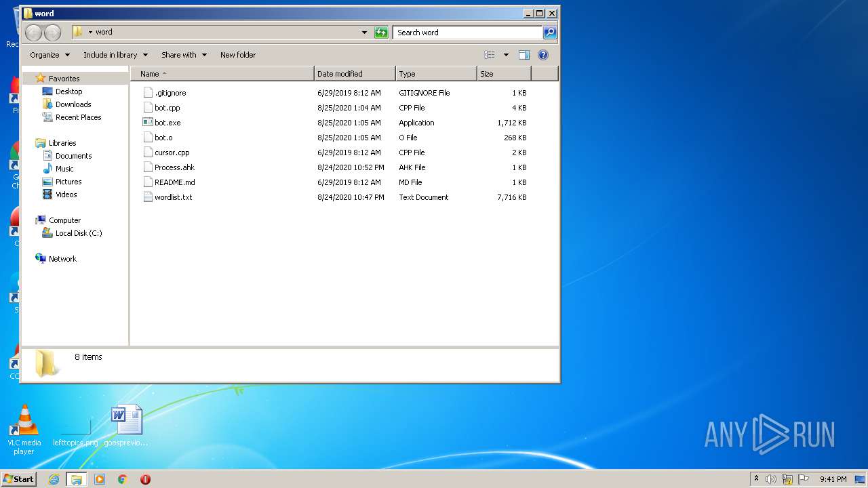This screenshot has height=488, width=868.
Task: Open Share with dropdown
Action: (184, 55)
